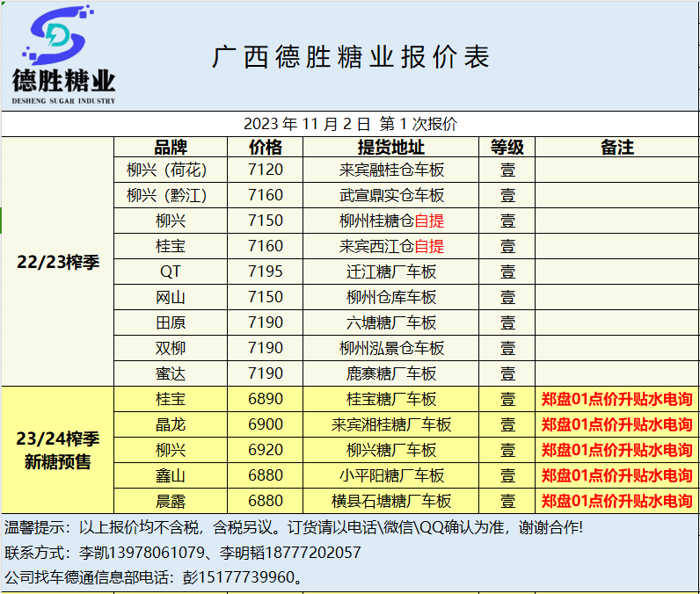Select the 备注 column header
This screenshot has height=594, width=700.
click(616, 148)
